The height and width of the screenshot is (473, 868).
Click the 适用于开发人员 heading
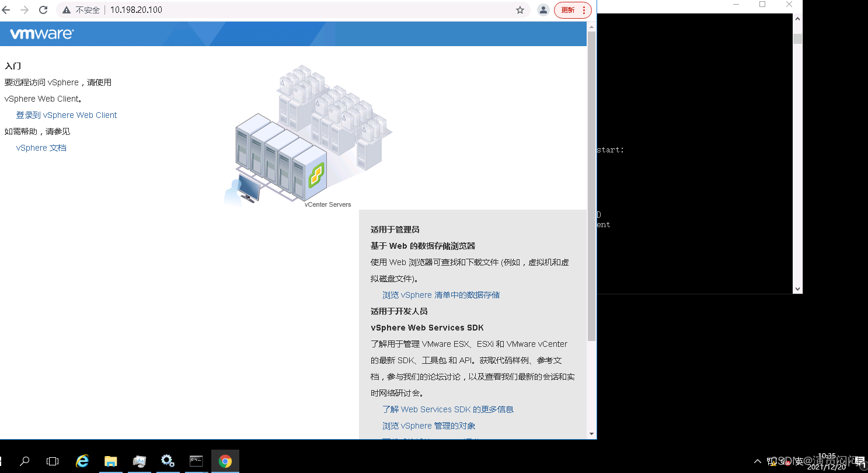pyautogui.click(x=399, y=311)
